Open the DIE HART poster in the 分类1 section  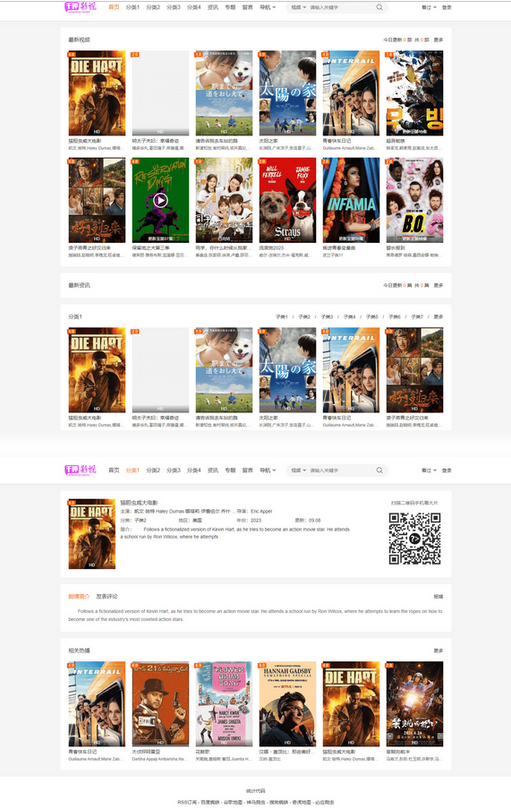[x=97, y=370]
